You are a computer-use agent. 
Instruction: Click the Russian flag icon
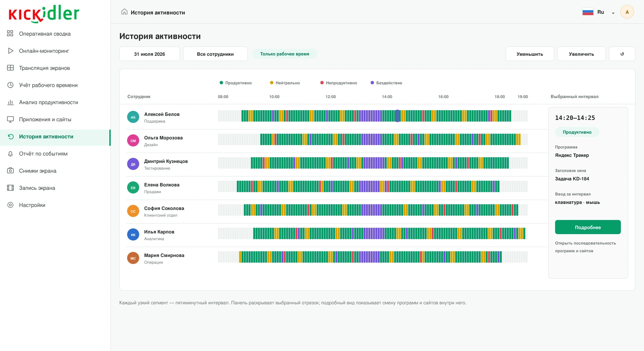588,12
